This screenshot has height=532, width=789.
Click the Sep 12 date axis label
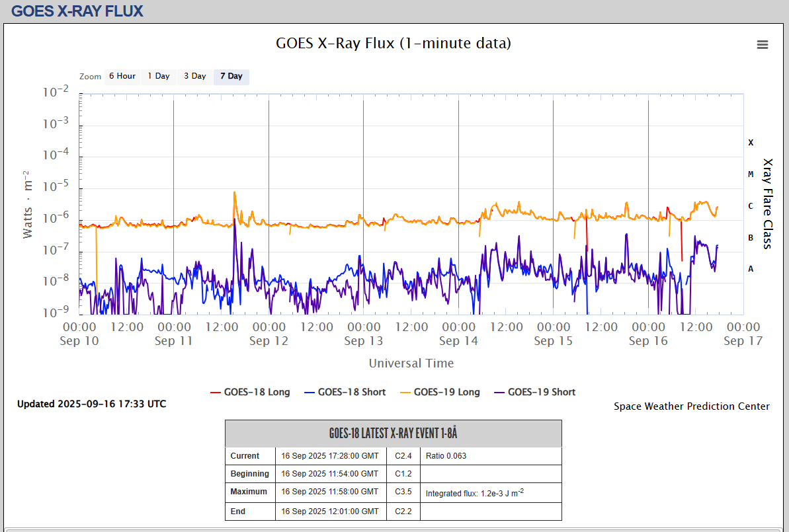(x=269, y=341)
